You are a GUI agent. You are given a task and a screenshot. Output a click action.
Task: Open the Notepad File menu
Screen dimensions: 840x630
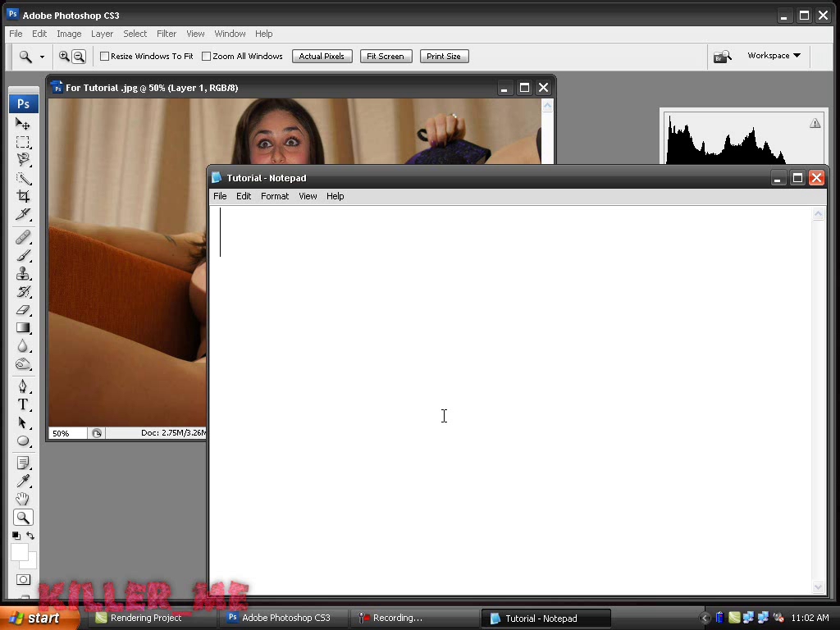click(220, 196)
